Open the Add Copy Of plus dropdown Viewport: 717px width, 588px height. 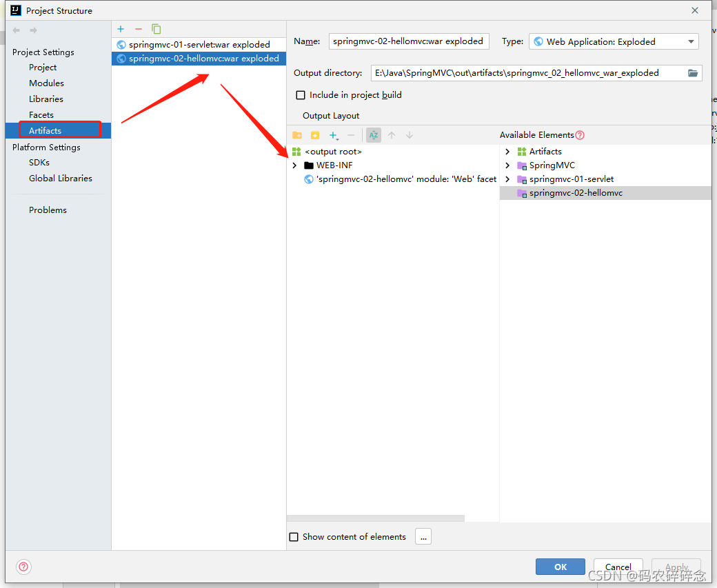(334, 135)
